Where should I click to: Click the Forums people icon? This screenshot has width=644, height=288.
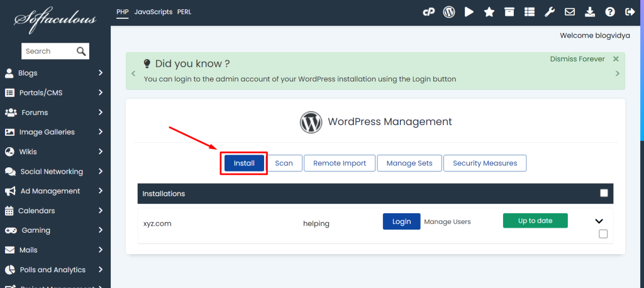click(11, 113)
